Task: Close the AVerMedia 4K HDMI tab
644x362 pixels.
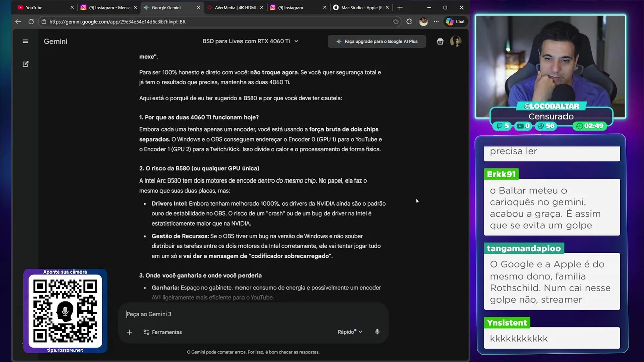Action: tap(261, 8)
